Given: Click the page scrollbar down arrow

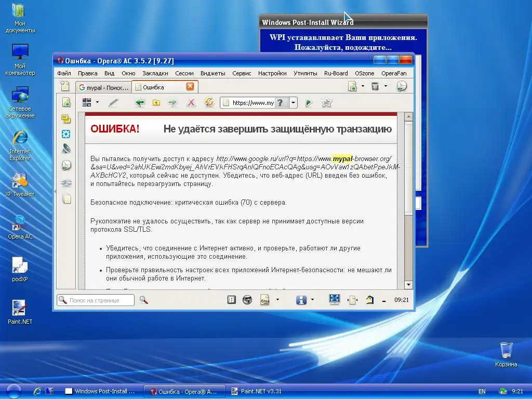Looking at the screenshot, I should tap(408, 285).
